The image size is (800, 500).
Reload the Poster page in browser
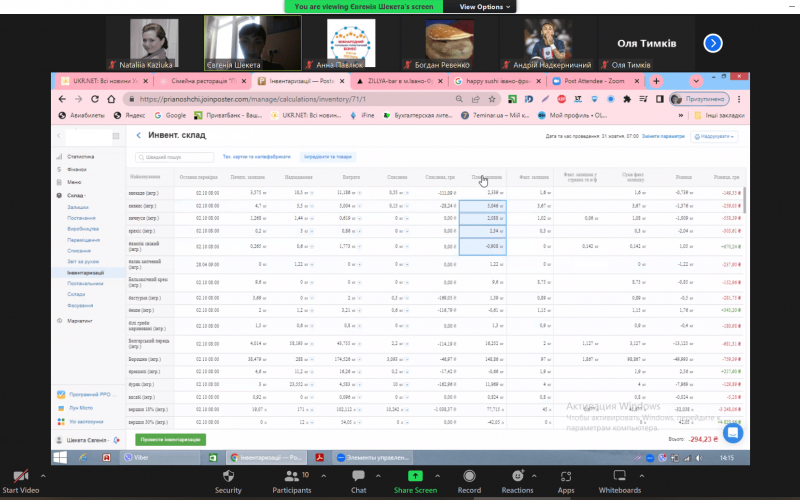click(95, 99)
